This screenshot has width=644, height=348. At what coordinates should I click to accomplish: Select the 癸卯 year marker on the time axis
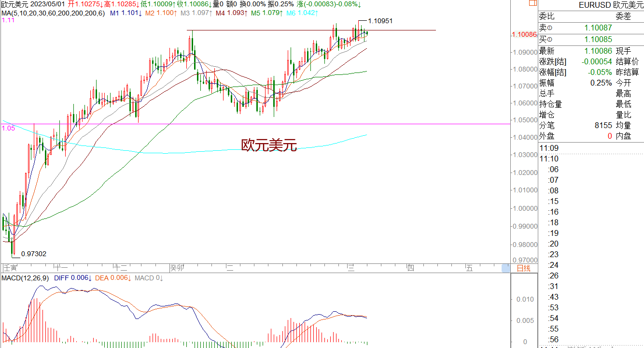tap(178, 268)
